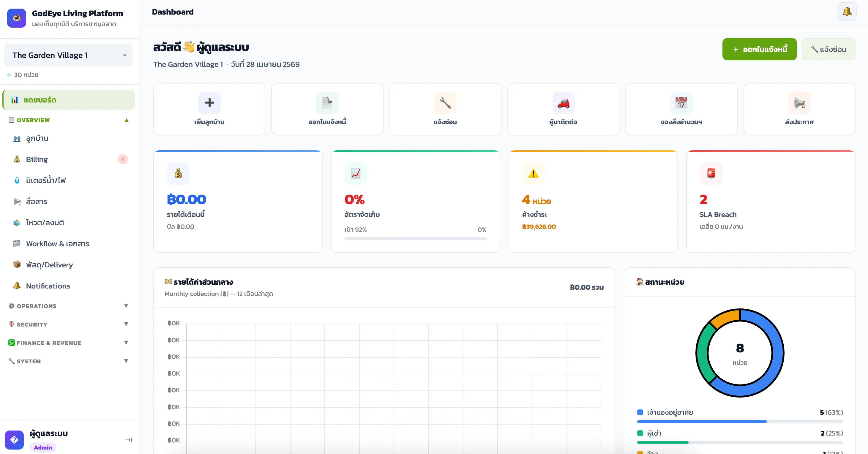Click the 8 หน่วย donut center label
Image resolution: width=868 pixels, height=454 pixels.
(740, 354)
